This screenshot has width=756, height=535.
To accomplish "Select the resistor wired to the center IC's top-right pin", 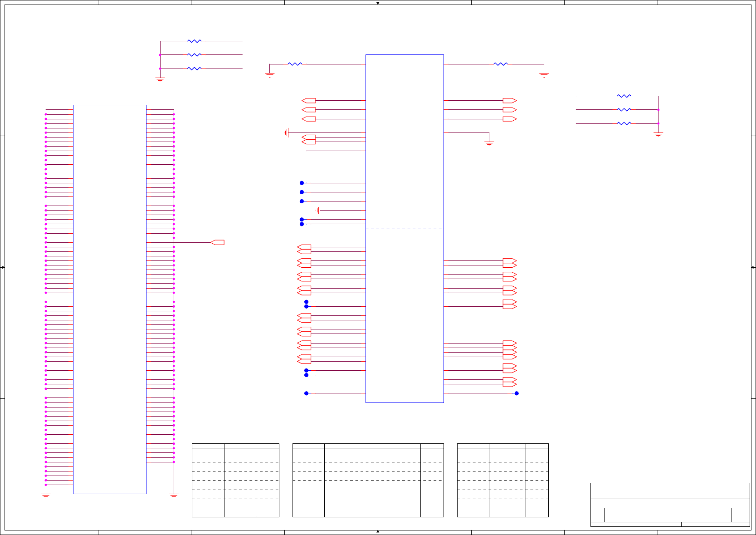I will pyautogui.click(x=501, y=64).
